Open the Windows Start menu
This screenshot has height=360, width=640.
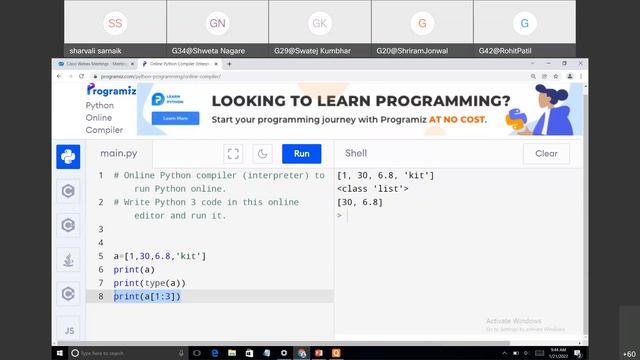point(60,353)
